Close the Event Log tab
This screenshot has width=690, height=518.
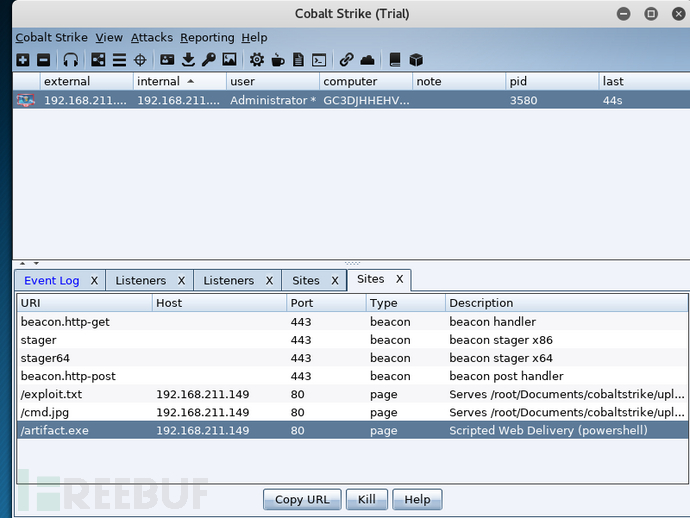(94, 281)
